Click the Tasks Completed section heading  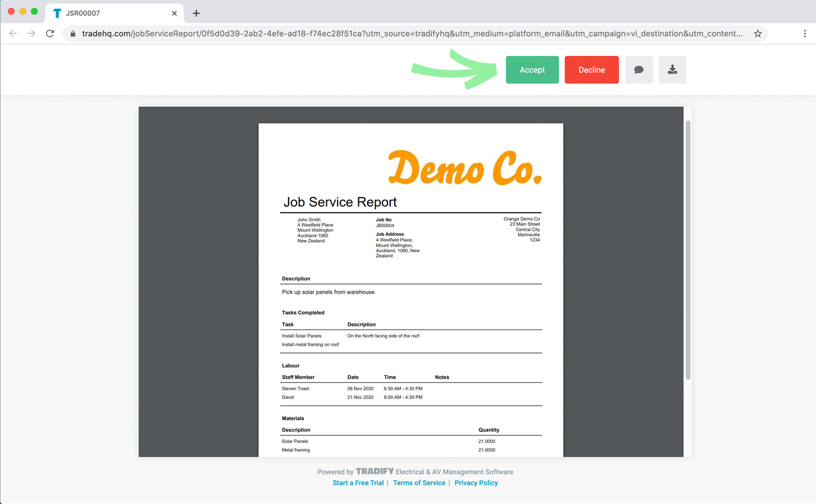pos(303,313)
